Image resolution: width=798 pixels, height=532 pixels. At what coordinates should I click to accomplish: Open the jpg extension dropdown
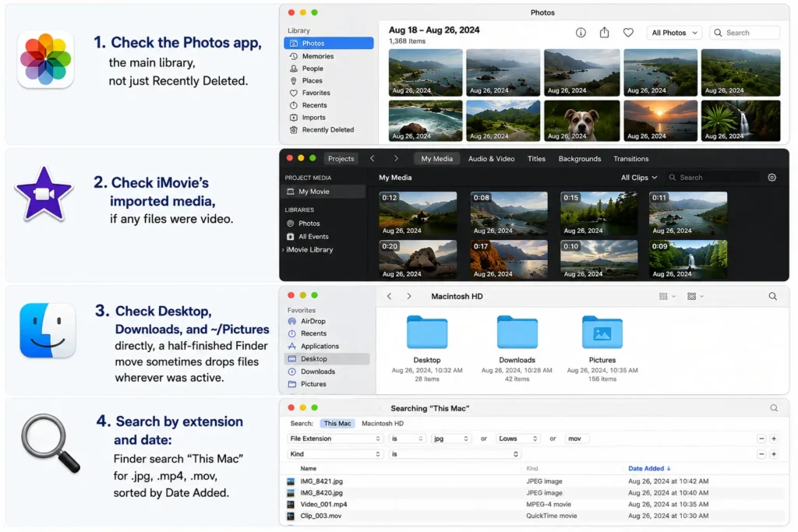tap(450, 439)
